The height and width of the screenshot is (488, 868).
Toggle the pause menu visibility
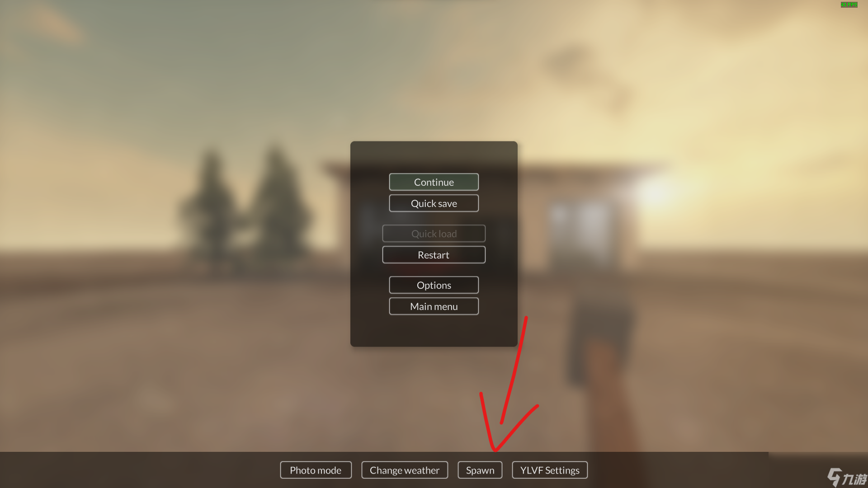[434, 182]
